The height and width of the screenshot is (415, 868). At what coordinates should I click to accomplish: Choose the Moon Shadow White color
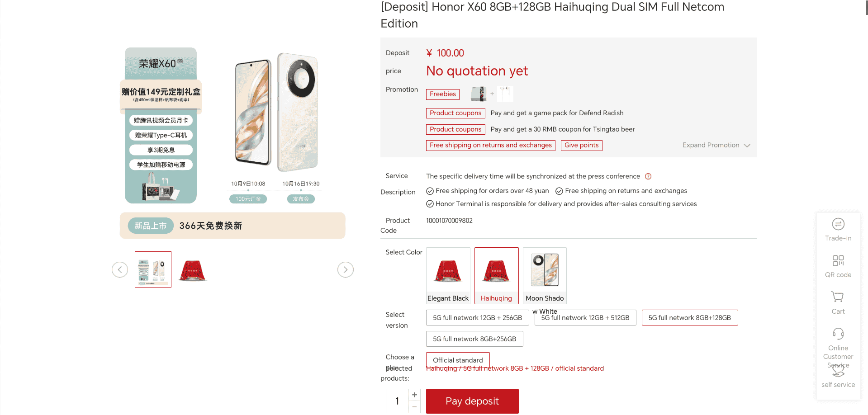545,275
